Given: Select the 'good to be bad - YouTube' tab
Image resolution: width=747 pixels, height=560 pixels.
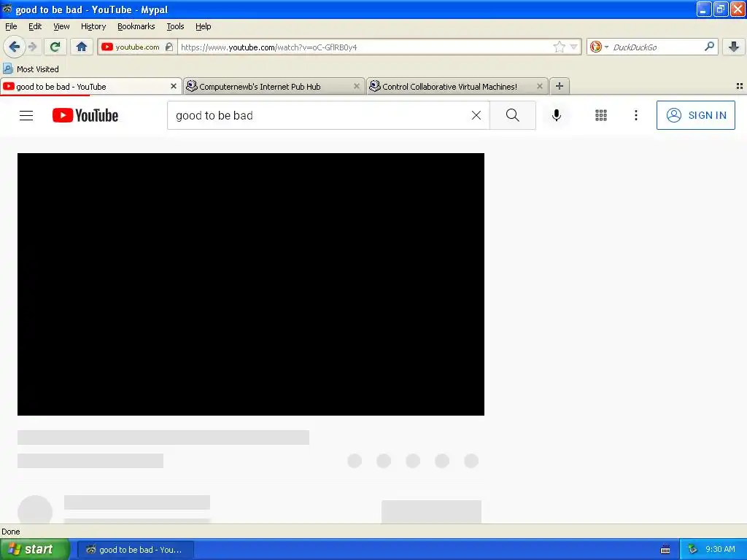Looking at the screenshot, I should click(x=90, y=87).
